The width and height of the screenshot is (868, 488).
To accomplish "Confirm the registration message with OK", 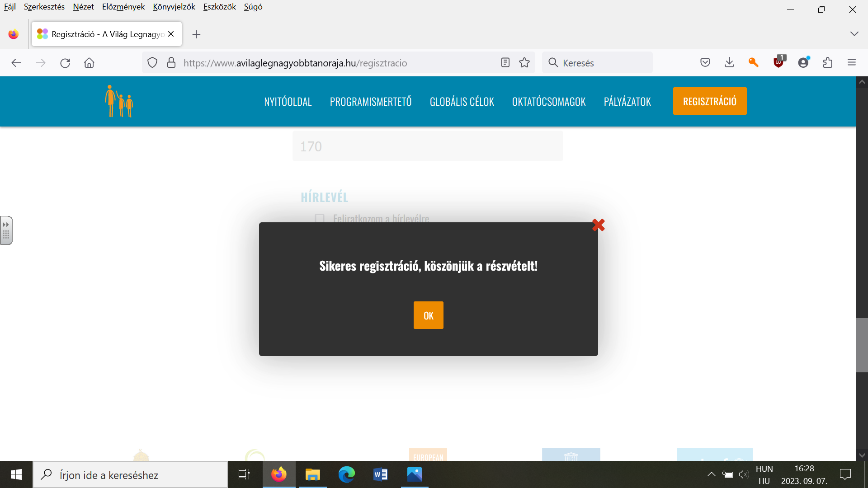I will (428, 315).
